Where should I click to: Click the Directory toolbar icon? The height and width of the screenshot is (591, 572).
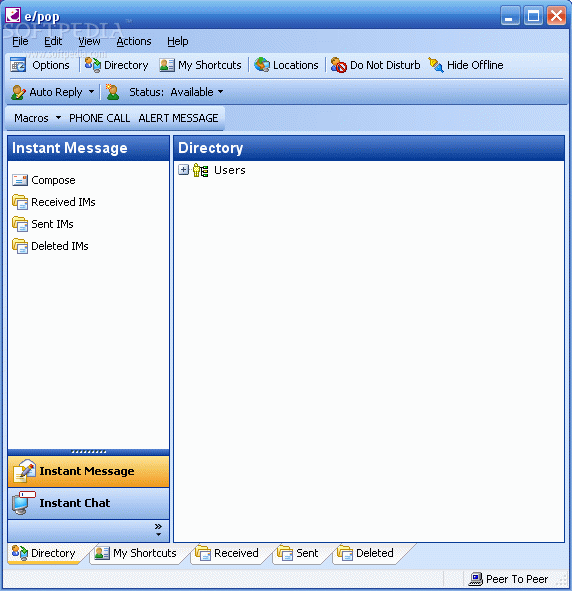pyautogui.click(x=93, y=65)
